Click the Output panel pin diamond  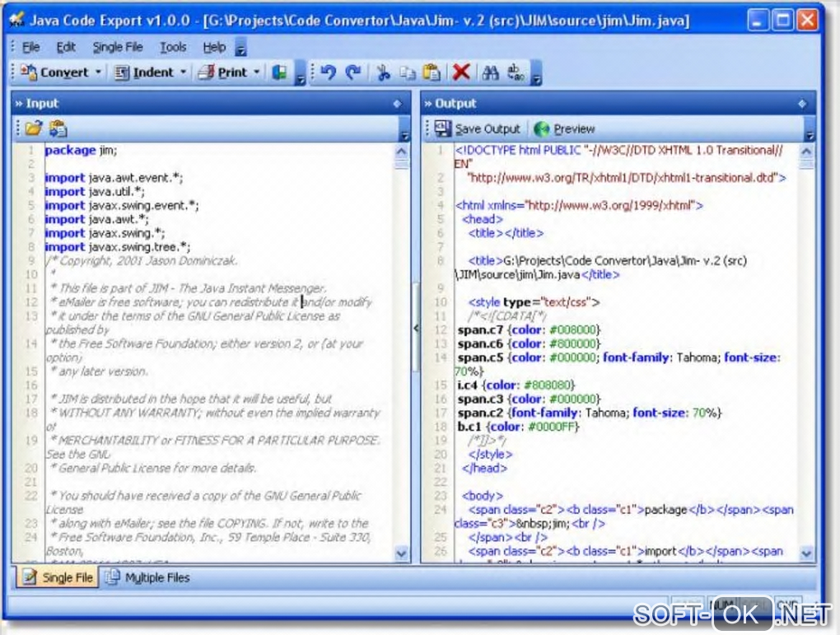coord(802,104)
